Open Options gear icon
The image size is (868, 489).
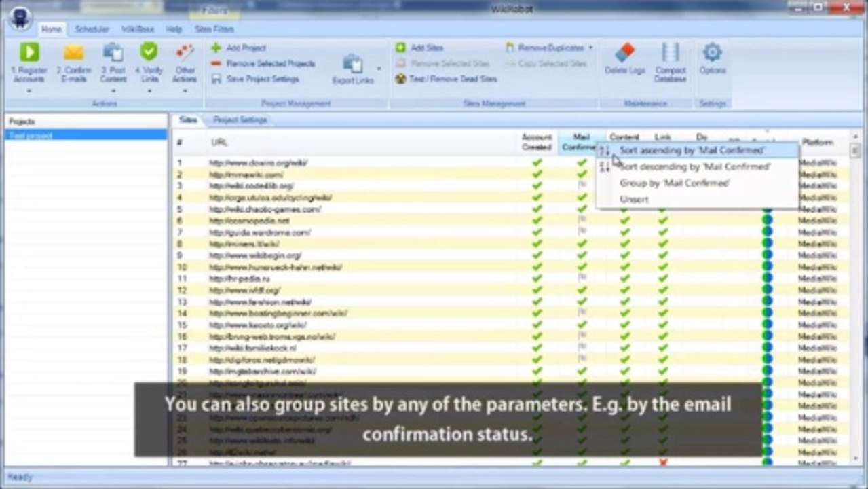click(712, 52)
